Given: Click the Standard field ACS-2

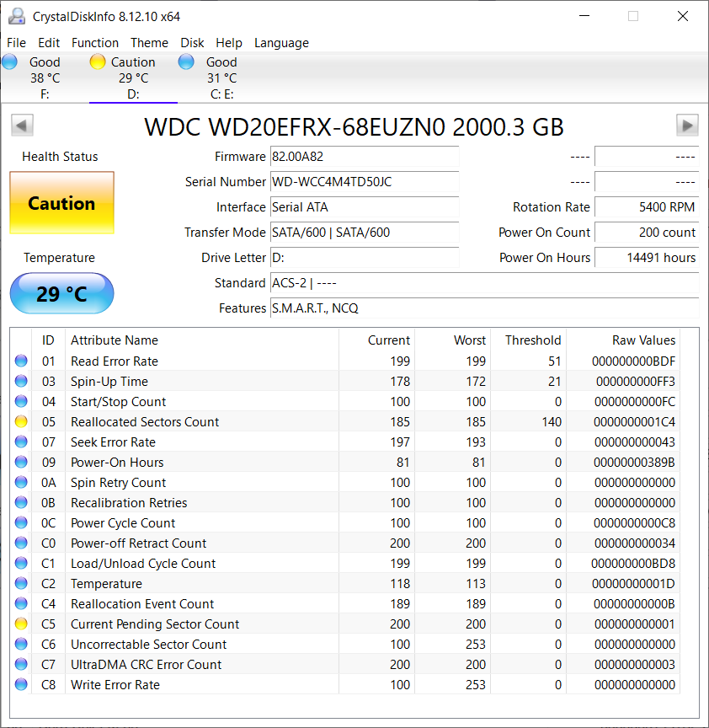Looking at the screenshot, I should 484,283.
